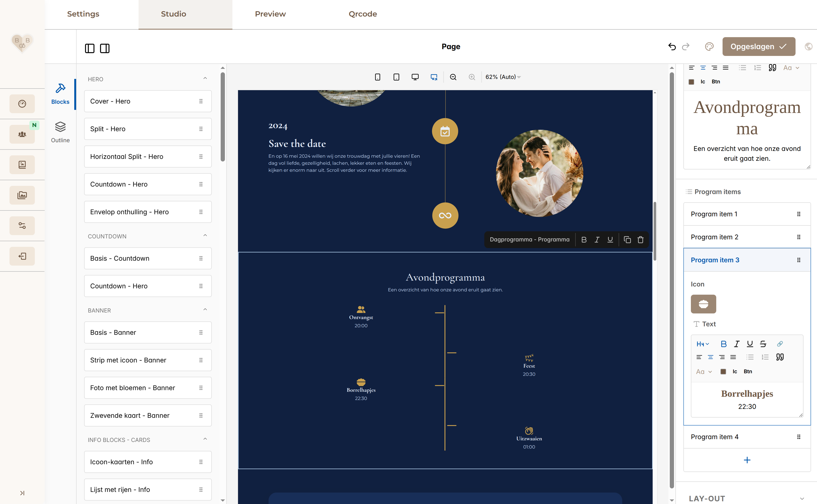Open Program item 4
The height and width of the screenshot is (504, 817).
pos(747,437)
